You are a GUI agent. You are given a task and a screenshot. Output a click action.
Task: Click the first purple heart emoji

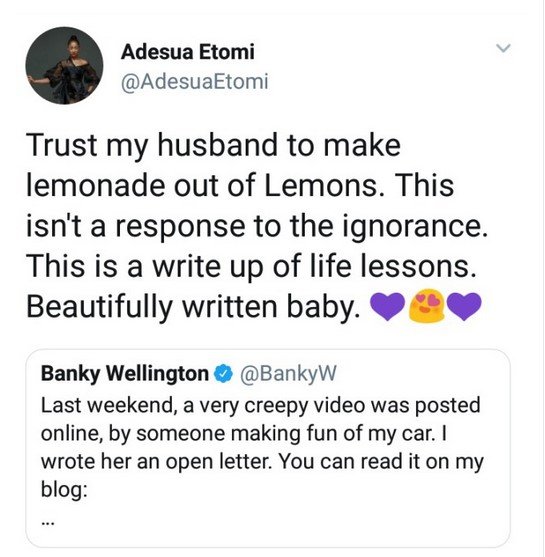point(388,306)
